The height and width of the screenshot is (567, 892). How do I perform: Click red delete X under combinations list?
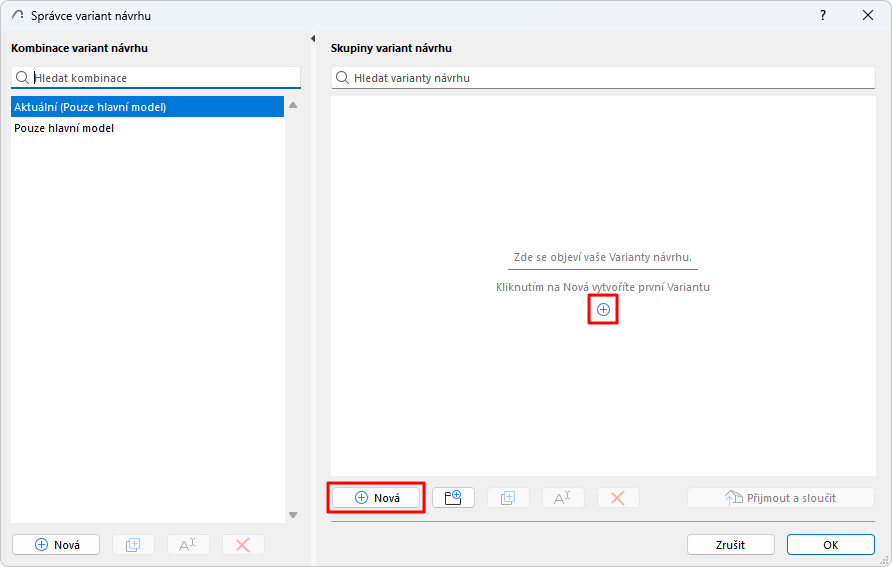[x=243, y=545]
